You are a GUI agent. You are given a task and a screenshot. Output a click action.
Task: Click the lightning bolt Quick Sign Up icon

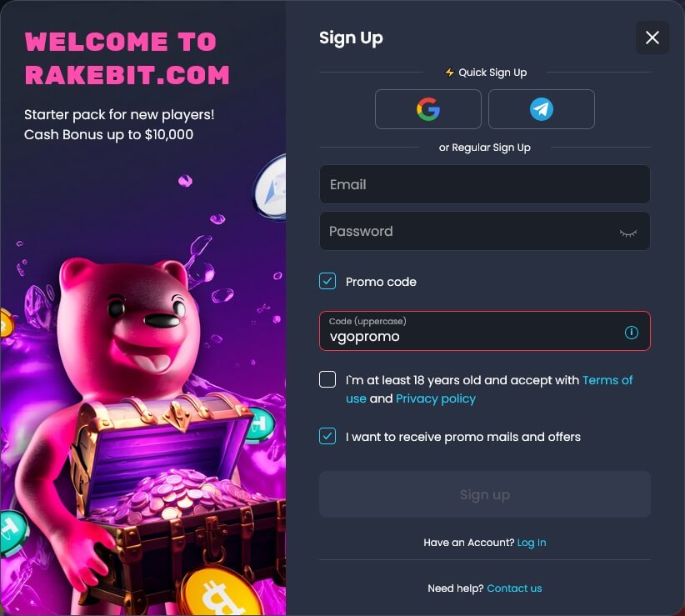449,72
